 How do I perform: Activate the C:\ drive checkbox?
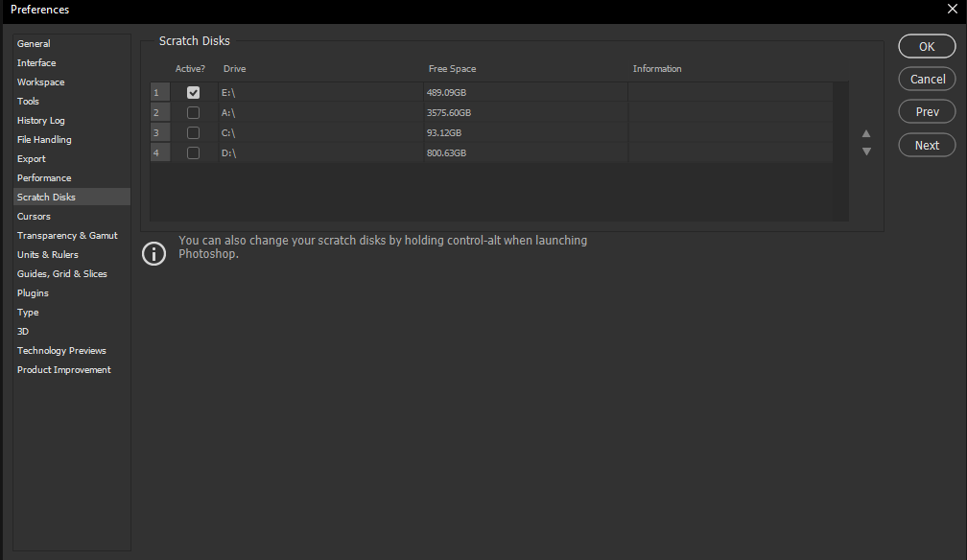194,133
